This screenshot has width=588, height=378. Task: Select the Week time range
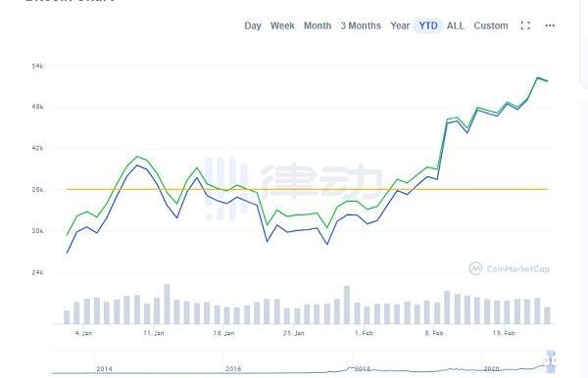pos(282,25)
